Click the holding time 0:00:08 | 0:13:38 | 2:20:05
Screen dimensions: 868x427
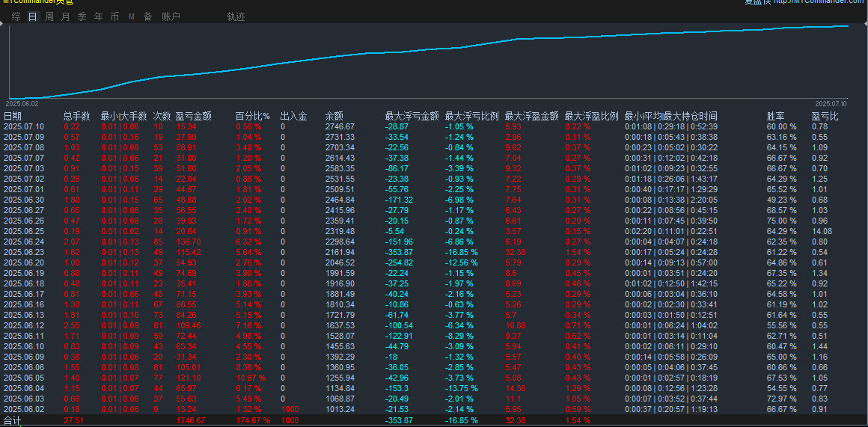pos(671,200)
